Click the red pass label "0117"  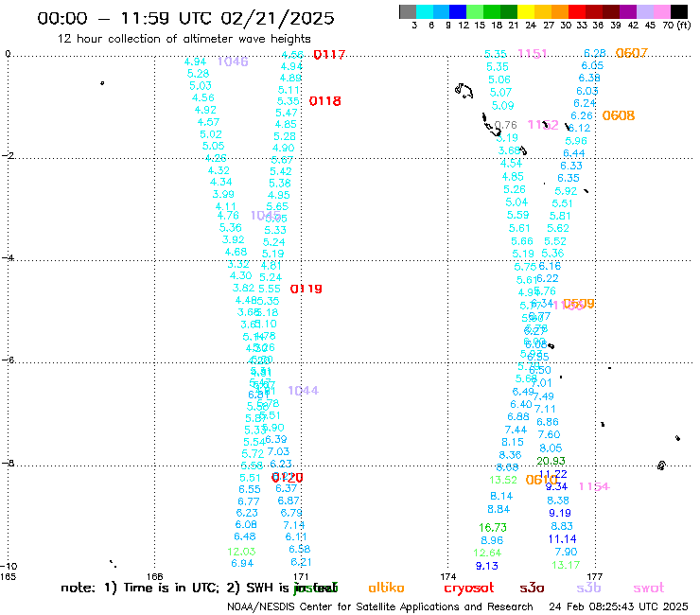(329, 55)
